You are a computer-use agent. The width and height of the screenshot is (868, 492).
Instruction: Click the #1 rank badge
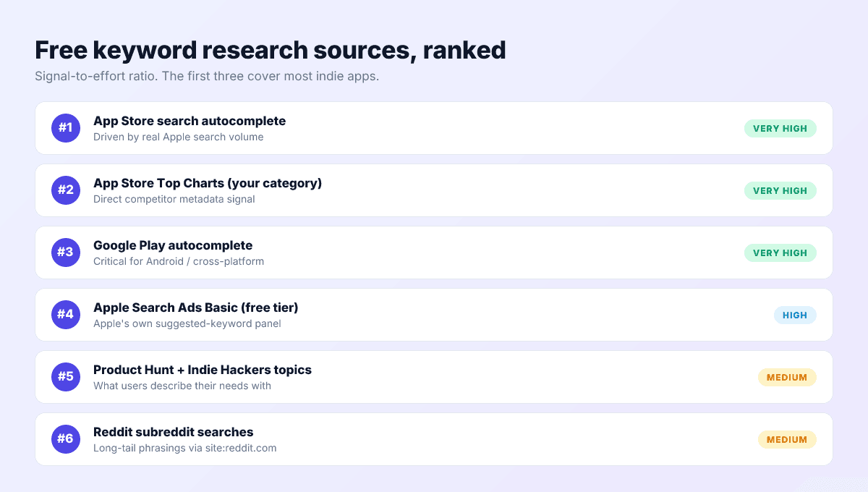(66, 128)
